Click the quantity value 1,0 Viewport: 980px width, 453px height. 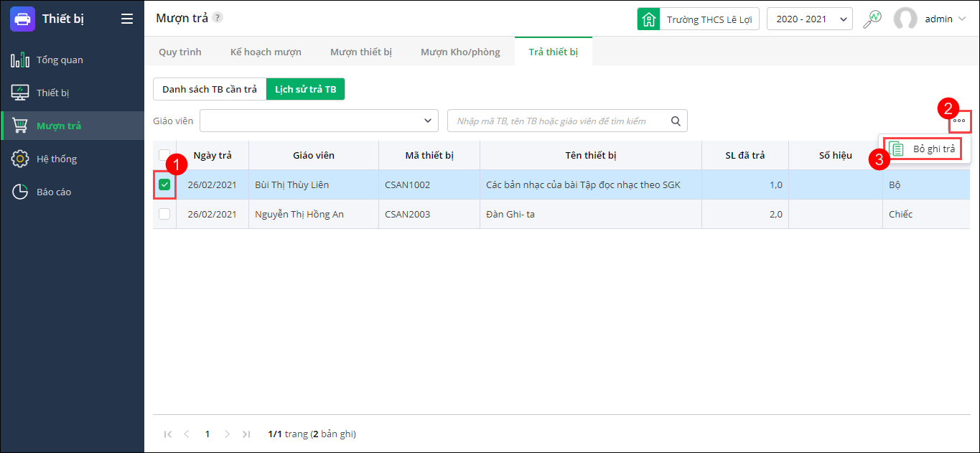pos(776,185)
